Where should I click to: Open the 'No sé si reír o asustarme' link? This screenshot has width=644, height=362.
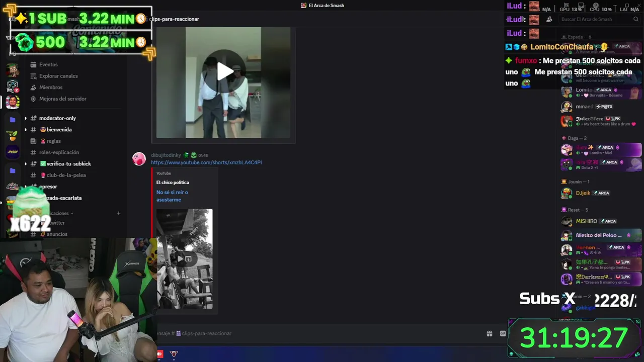point(172,196)
